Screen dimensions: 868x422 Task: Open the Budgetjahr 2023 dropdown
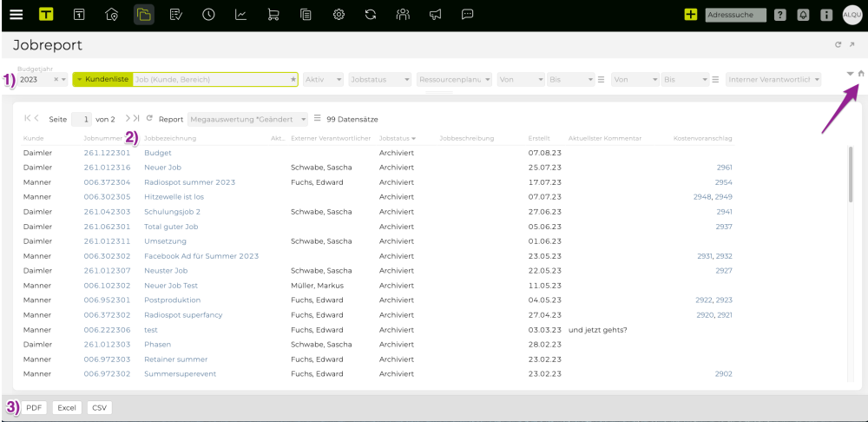(x=64, y=80)
